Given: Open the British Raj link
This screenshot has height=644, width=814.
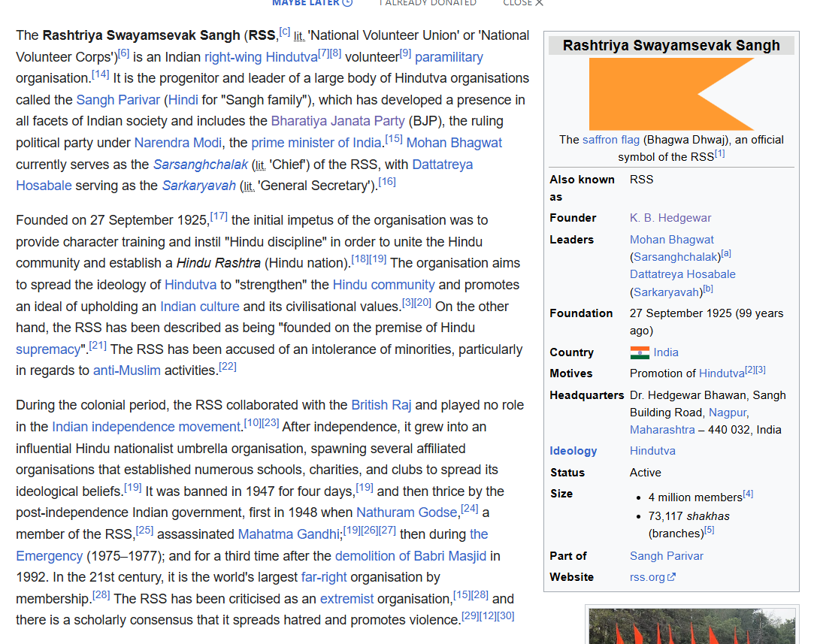Looking at the screenshot, I should tap(381, 405).
